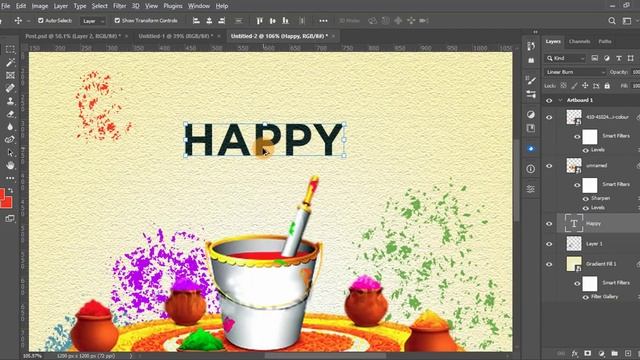
Task: Hide the 410-41024 colour layer eye
Action: [x=549, y=118]
